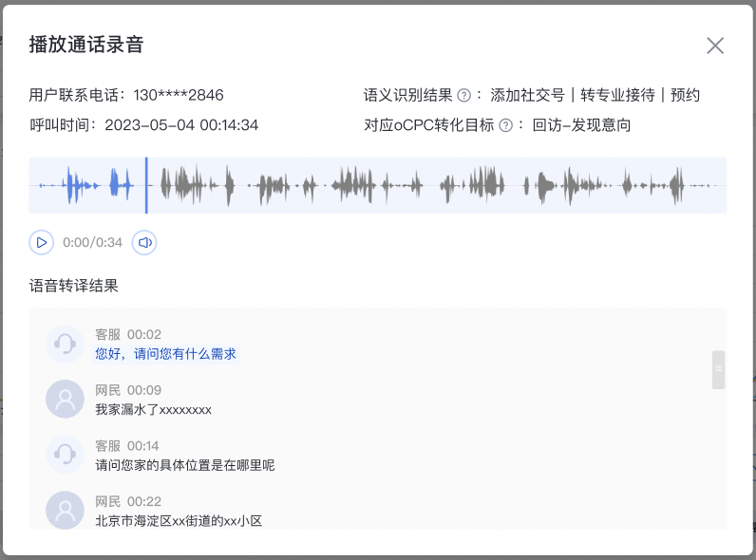Select transcript line 北京市海淀区xx街道的xx小区
This screenshot has width=756, height=560.
(x=178, y=520)
